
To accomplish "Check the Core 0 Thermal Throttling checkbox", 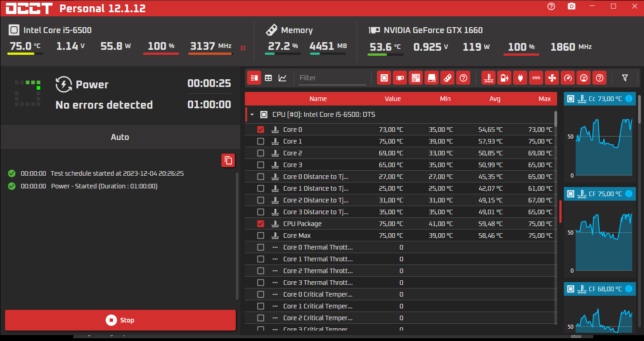I will click(261, 247).
